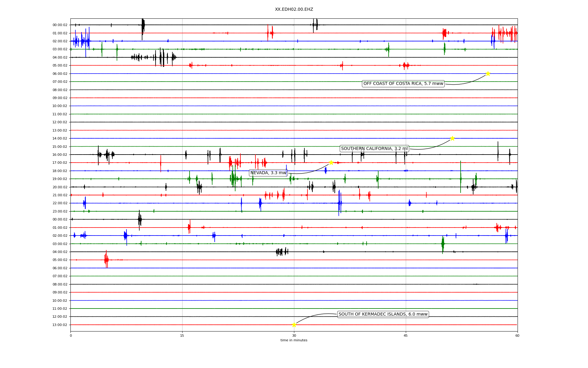Viewport: 588px width, 368px height.
Task: Select the SOUTH OF KERMADEC ISLANDS label
Action: pos(383,314)
